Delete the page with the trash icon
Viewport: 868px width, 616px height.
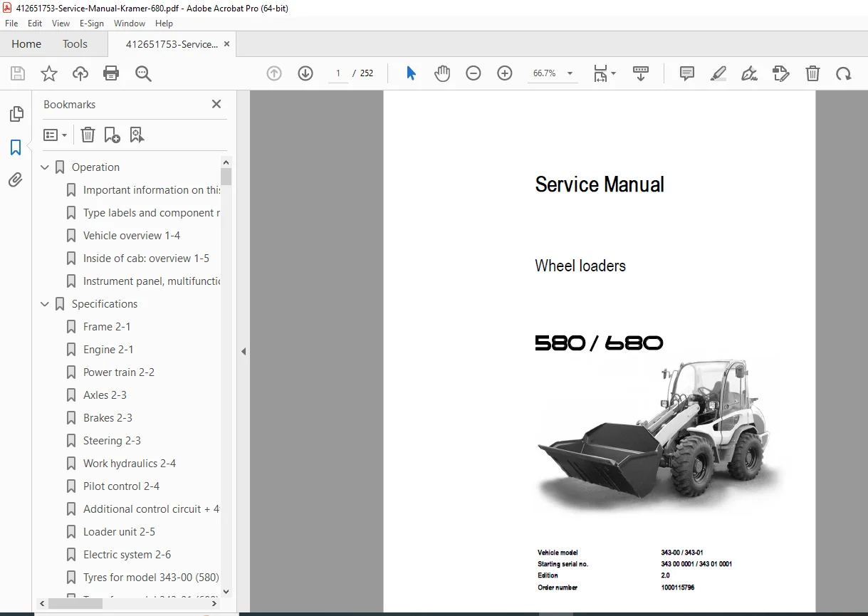(812, 73)
